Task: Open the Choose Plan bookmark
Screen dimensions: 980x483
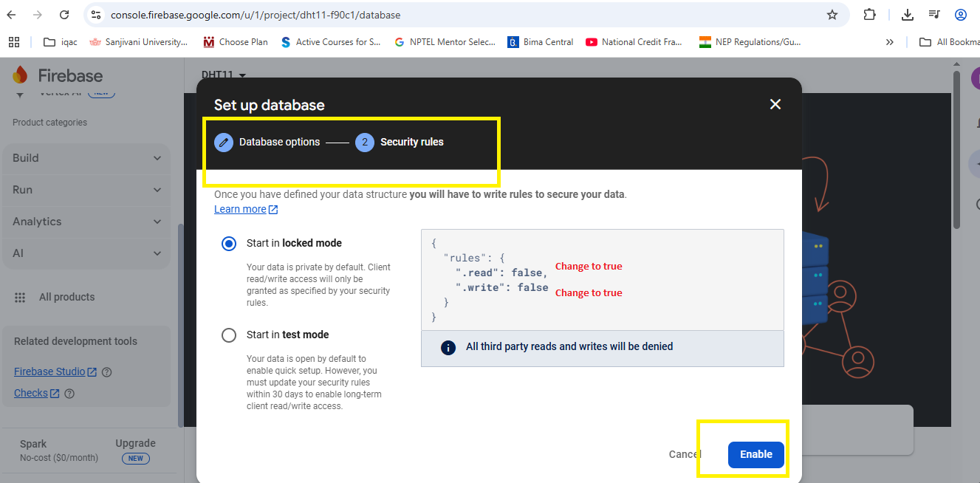Action: [x=236, y=42]
